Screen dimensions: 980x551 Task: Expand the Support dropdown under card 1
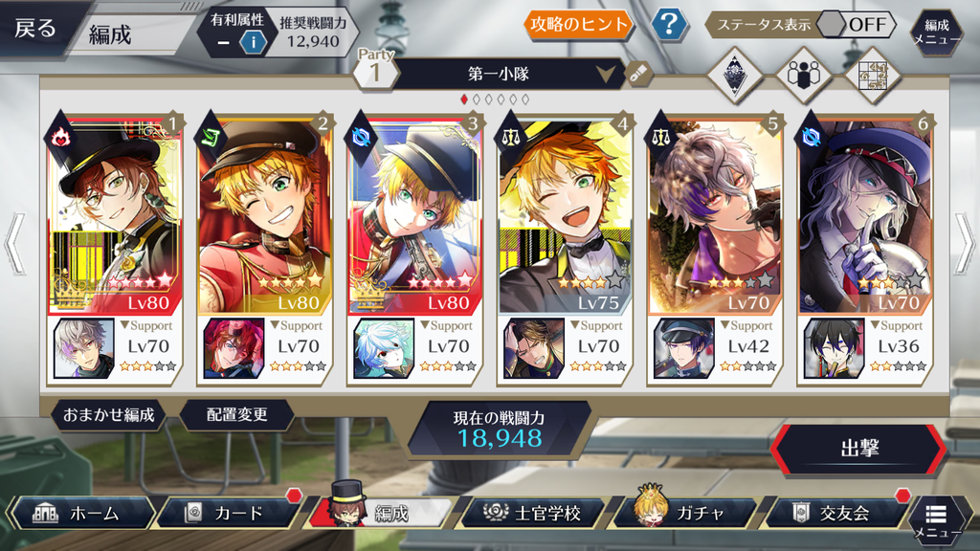pos(146,325)
